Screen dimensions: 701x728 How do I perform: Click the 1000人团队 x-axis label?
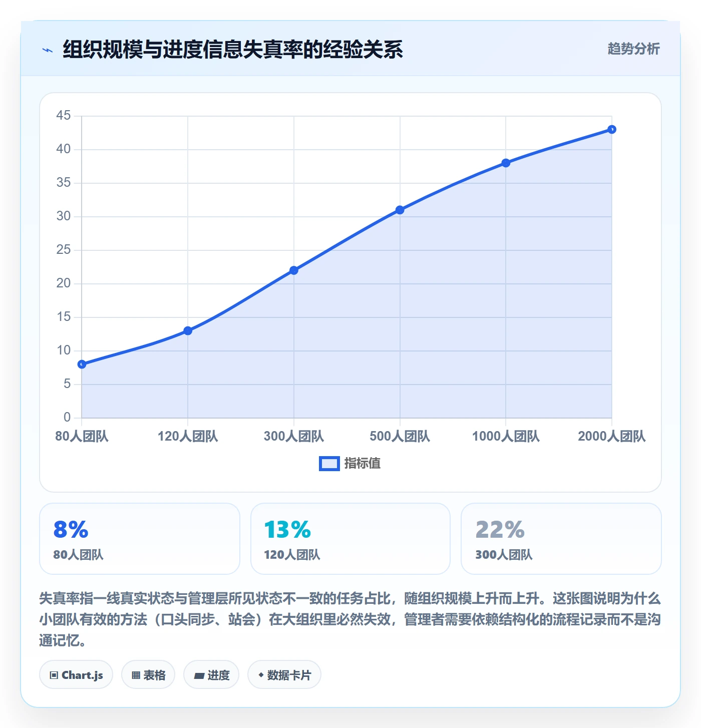506,436
